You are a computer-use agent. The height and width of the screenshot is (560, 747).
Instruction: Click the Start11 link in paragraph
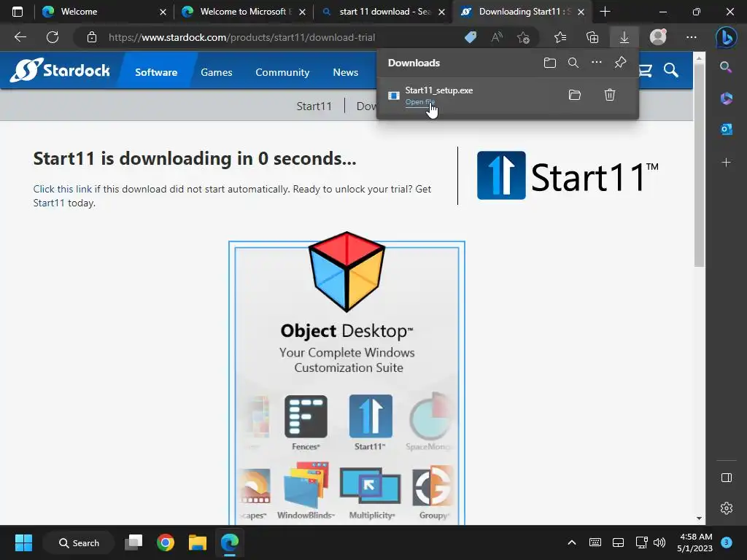coord(49,203)
